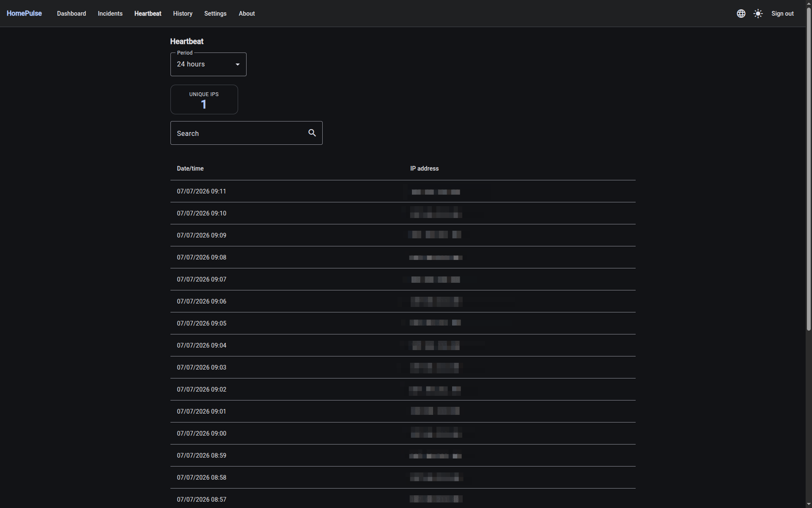
Task: Click the IP address column header
Action: 424,168
